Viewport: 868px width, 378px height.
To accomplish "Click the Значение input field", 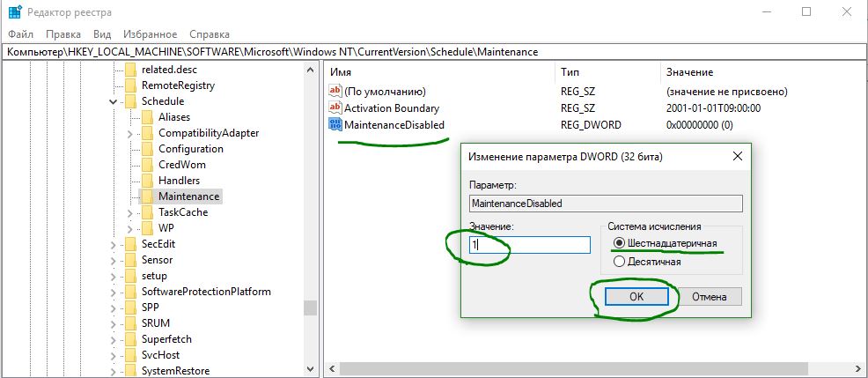I will (530, 245).
